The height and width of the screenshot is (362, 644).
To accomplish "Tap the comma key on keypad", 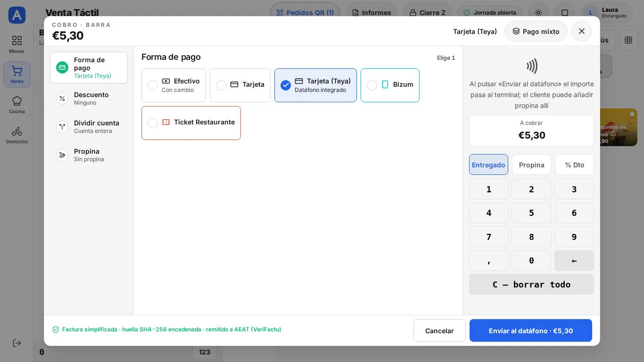I will tap(489, 261).
